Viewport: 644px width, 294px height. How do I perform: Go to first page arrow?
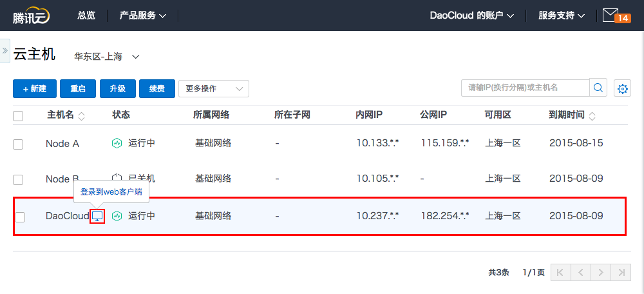point(561,272)
